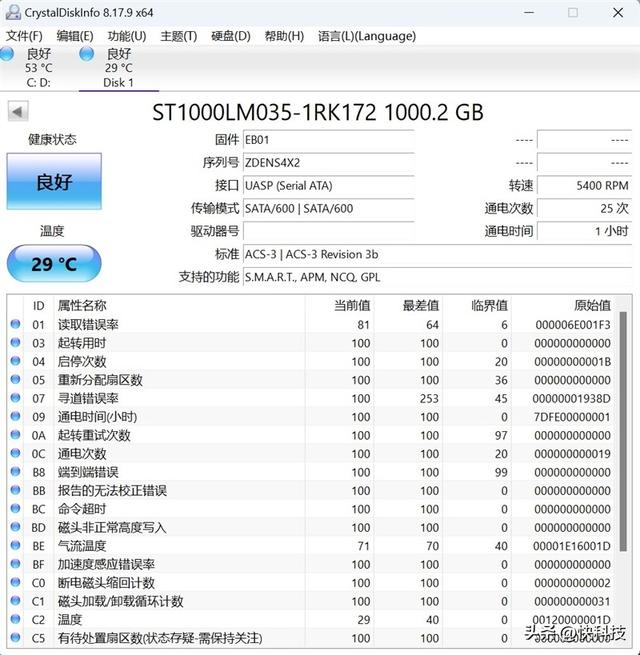Click the 良好 health status button

tap(54, 181)
